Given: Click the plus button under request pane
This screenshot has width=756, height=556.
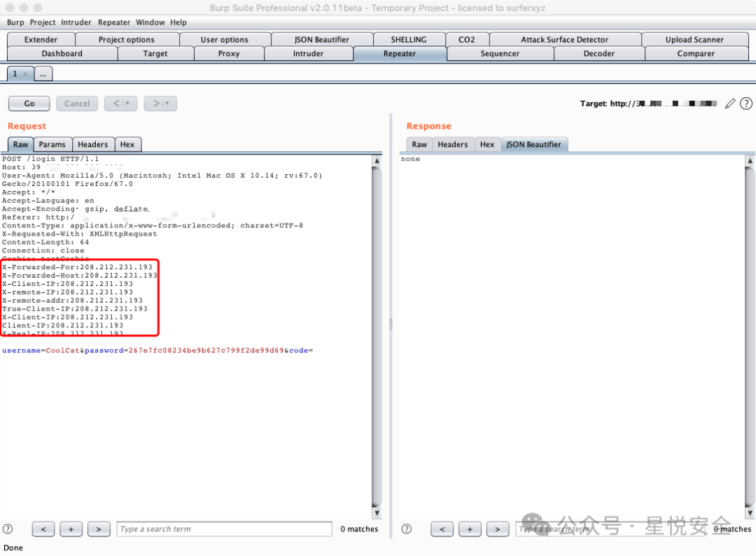Looking at the screenshot, I should [71, 529].
